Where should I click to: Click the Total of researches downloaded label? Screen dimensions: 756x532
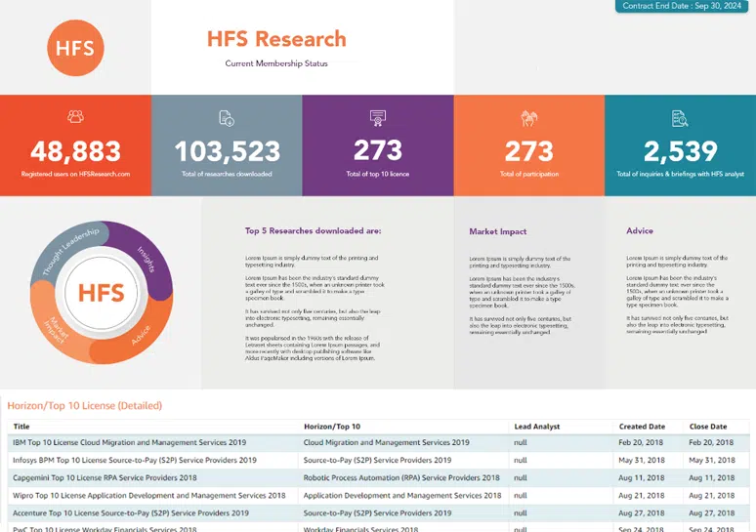click(227, 174)
